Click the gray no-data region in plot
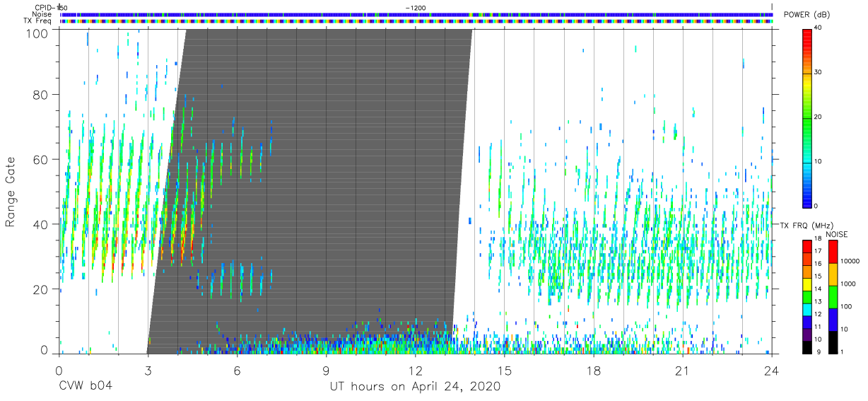Viewport: 868px width, 401px height. click(x=311, y=191)
